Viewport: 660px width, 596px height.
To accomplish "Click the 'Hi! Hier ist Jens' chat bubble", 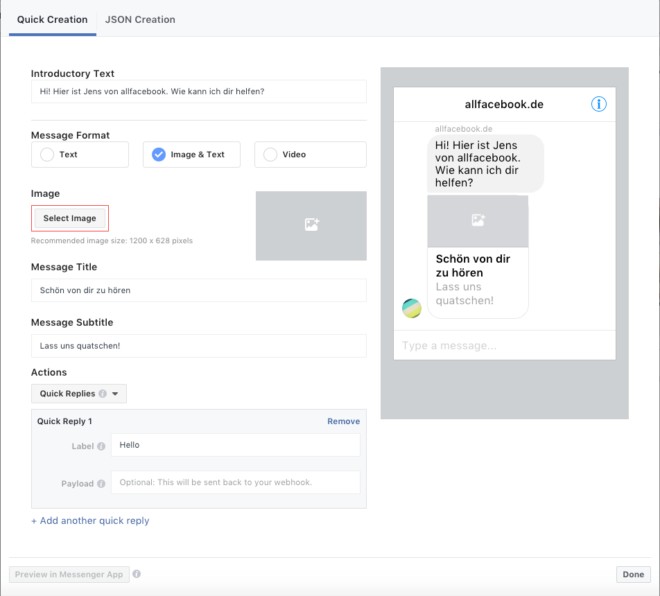I will [x=485, y=164].
